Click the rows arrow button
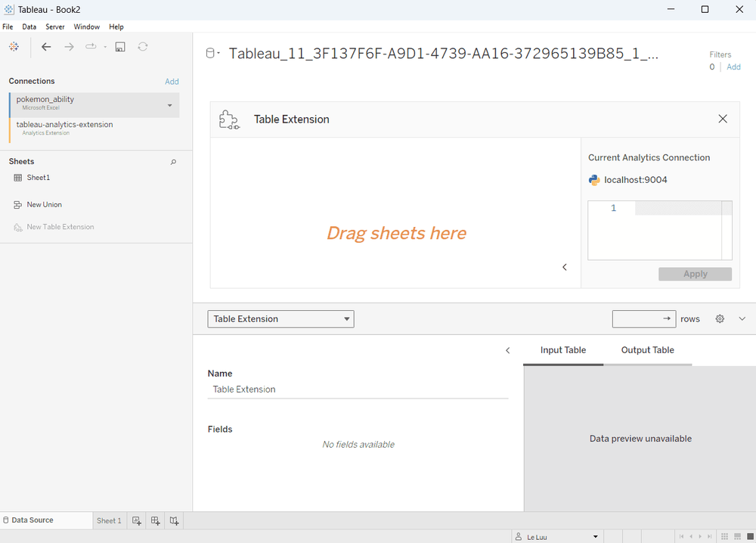This screenshot has height=543, width=756. (x=668, y=318)
